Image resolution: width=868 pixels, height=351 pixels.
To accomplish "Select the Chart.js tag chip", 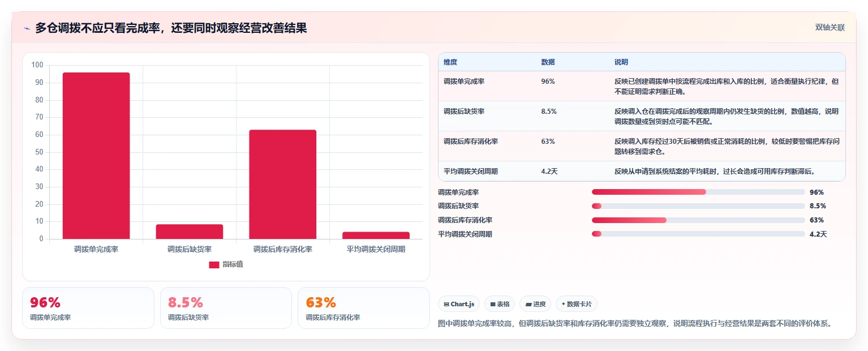I will [459, 304].
